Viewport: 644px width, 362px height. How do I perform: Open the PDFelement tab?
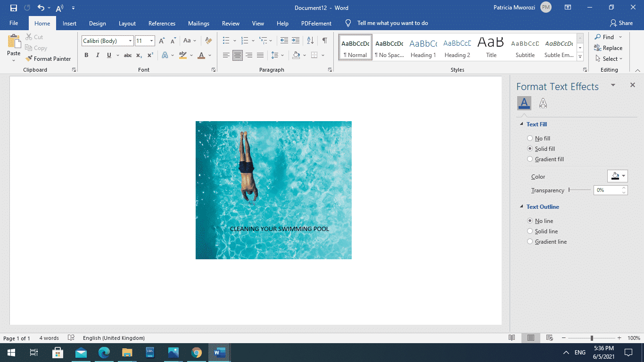click(316, 23)
